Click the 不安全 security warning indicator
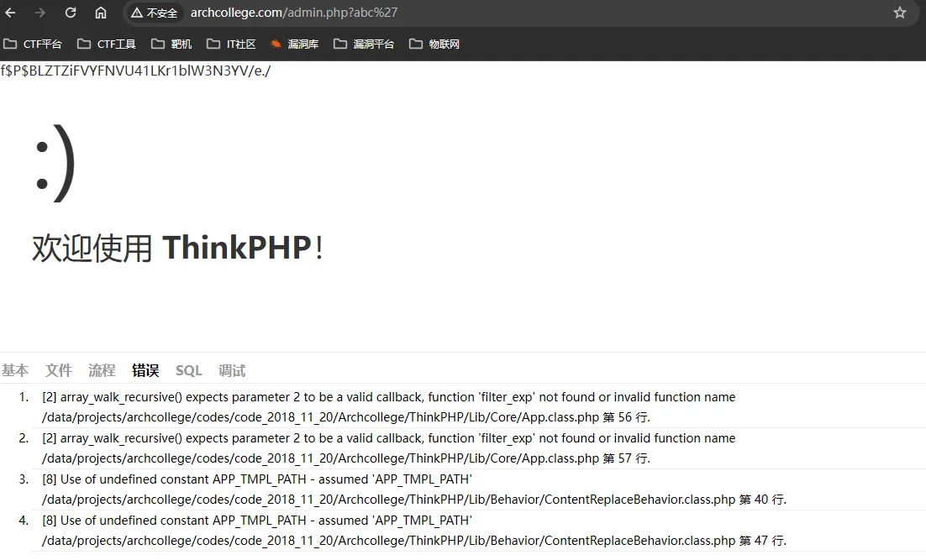The height and width of the screenshot is (560, 926). pyautogui.click(x=154, y=13)
